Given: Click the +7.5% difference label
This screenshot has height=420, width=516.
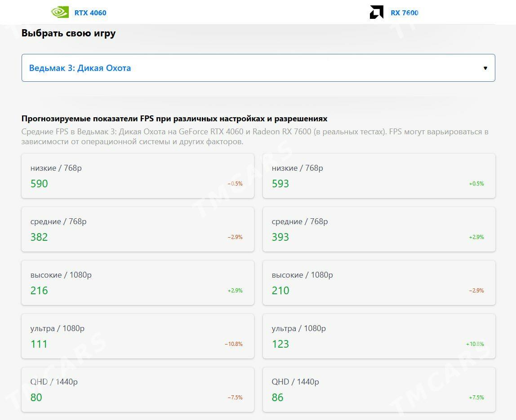Looking at the screenshot, I should point(476,397).
